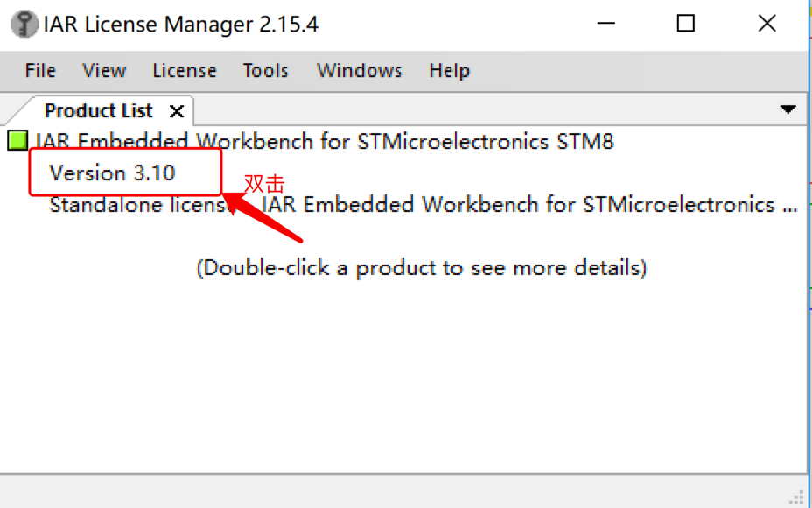The height and width of the screenshot is (508, 812).
Task: Close the IAR License Manager window
Action: point(766,24)
